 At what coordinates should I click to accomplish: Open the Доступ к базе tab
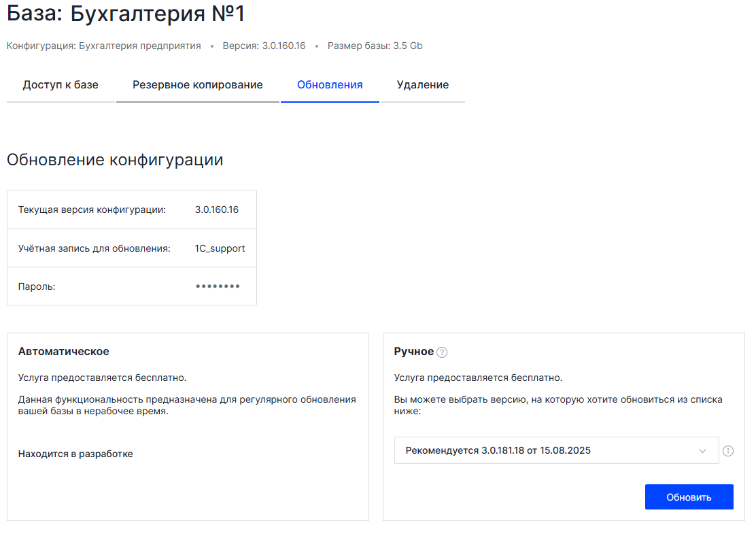(61, 85)
